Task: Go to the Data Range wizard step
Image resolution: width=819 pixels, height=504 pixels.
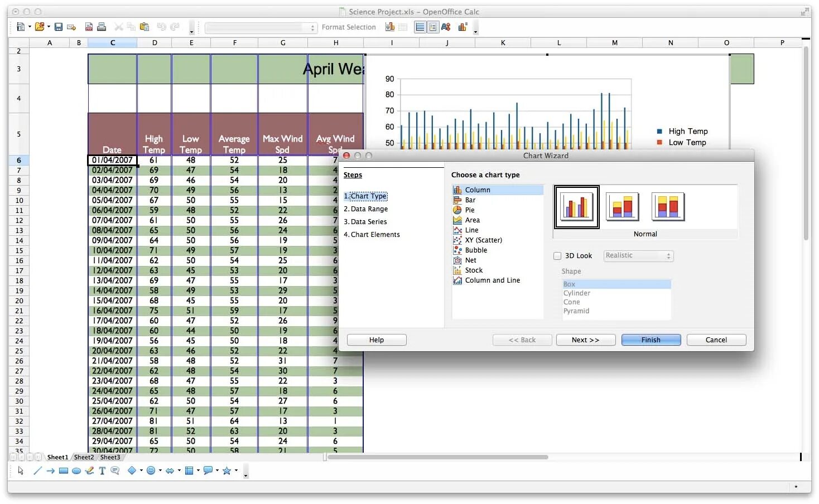Action: (x=369, y=209)
